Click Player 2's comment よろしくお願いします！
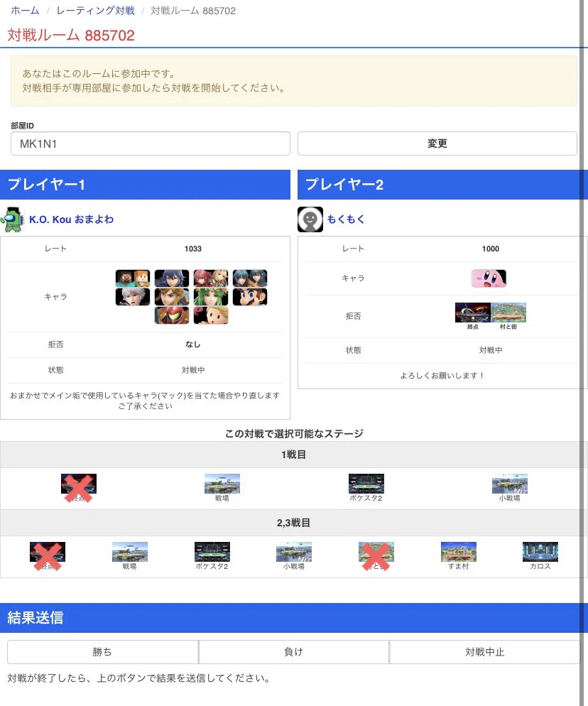This screenshot has width=588, height=706. (x=442, y=376)
